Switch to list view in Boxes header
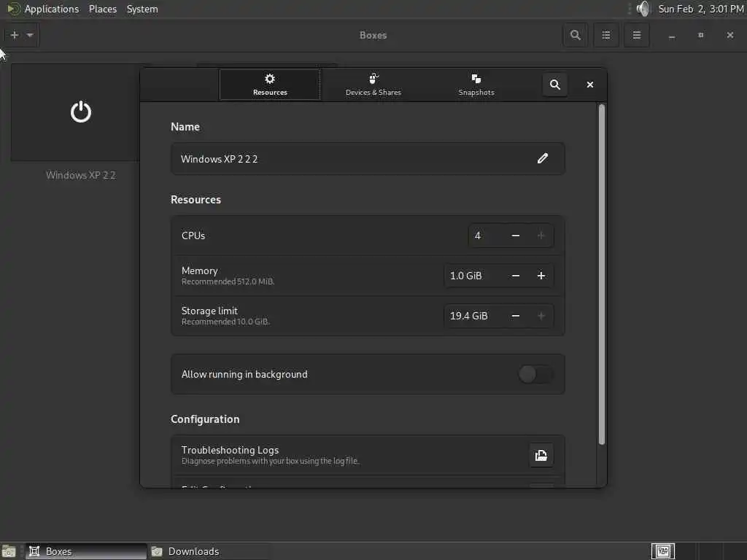The width and height of the screenshot is (747, 560). point(606,35)
